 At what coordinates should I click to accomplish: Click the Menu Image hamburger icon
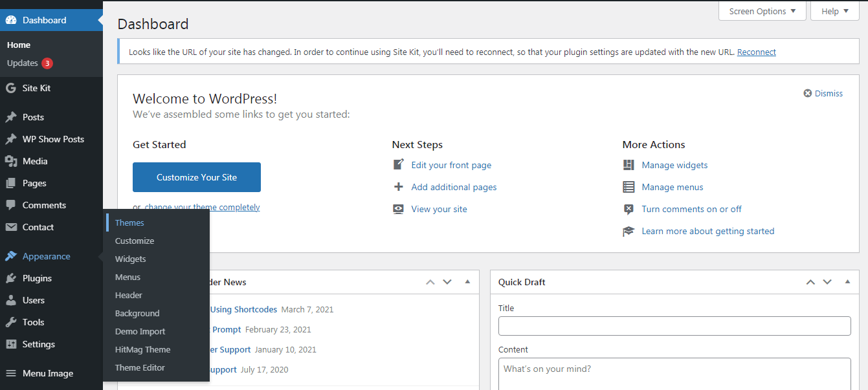pyautogui.click(x=11, y=373)
